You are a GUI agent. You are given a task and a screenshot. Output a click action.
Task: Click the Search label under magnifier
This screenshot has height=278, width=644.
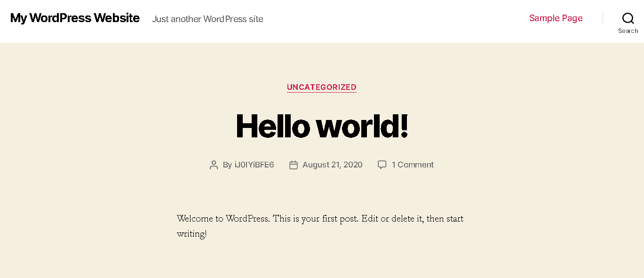(x=628, y=31)
